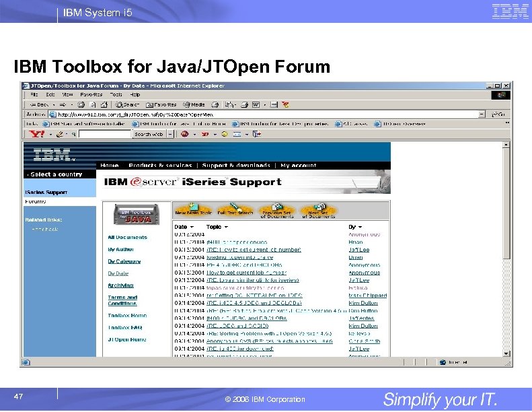Open the Tools menu

116,94
